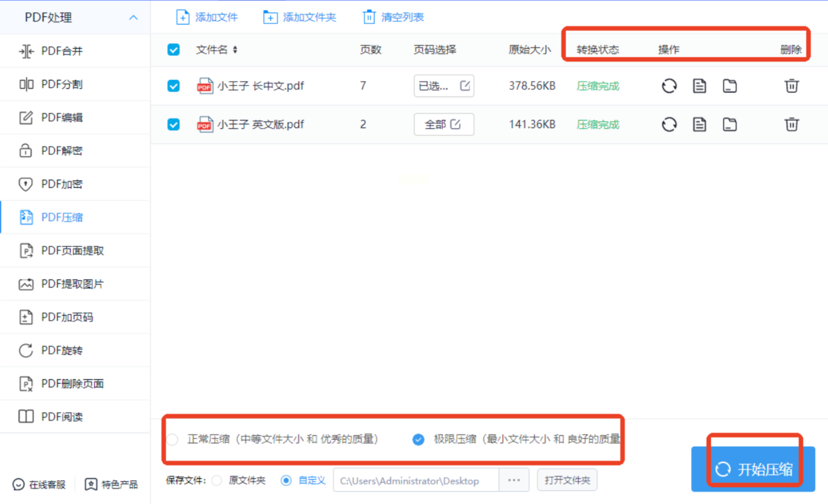Click the 添加文件夹 add-folder icon

[270, 17]
